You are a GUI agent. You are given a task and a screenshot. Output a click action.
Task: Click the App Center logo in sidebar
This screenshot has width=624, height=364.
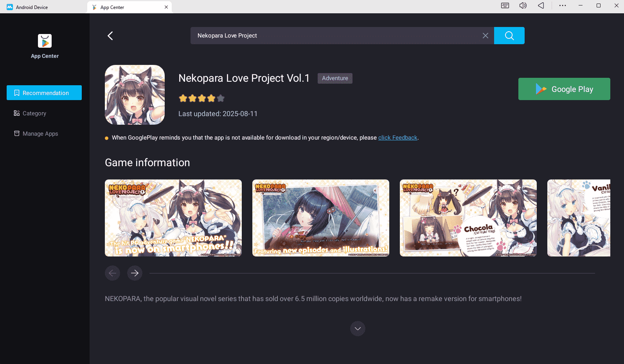(x=45, y=41)
